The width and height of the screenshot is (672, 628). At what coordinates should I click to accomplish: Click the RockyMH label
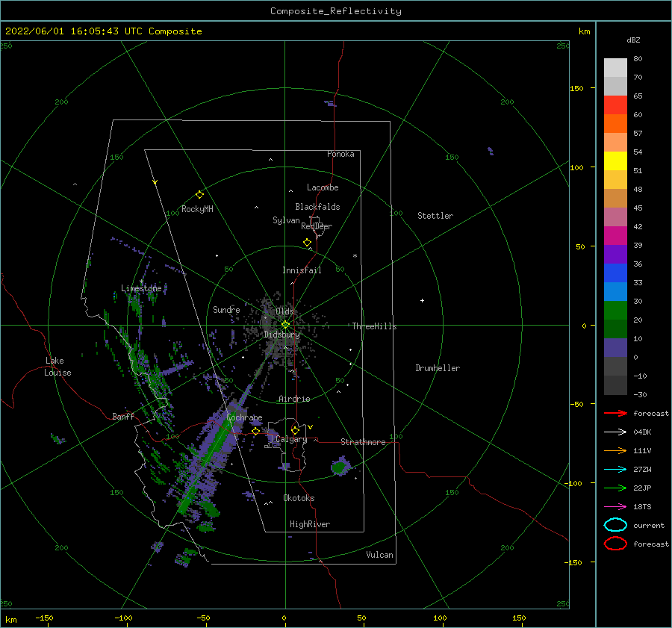[x=197, y=209]
